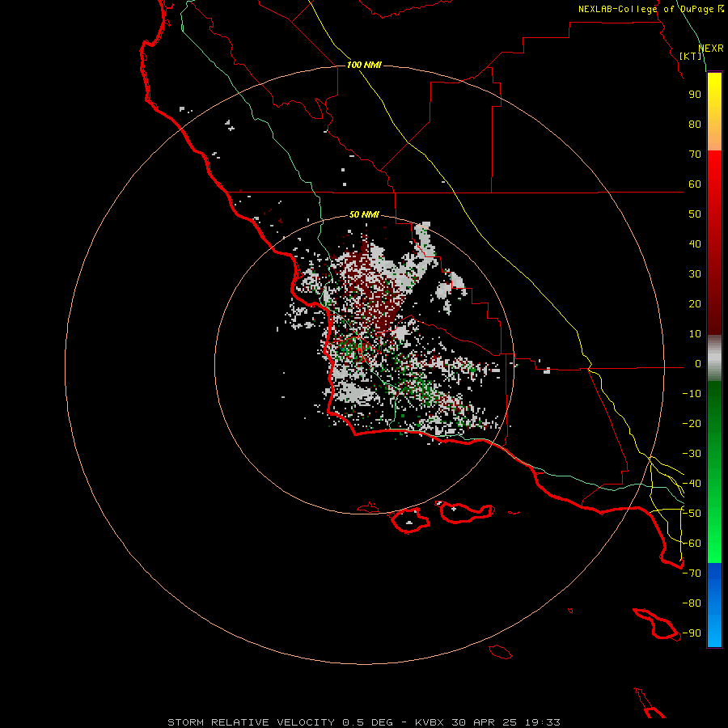The width and height of the screenshot is (728, 728).
Task: Select the colorbar scale value "-70"
Action: pyautogui.click(x=692, y=574)
